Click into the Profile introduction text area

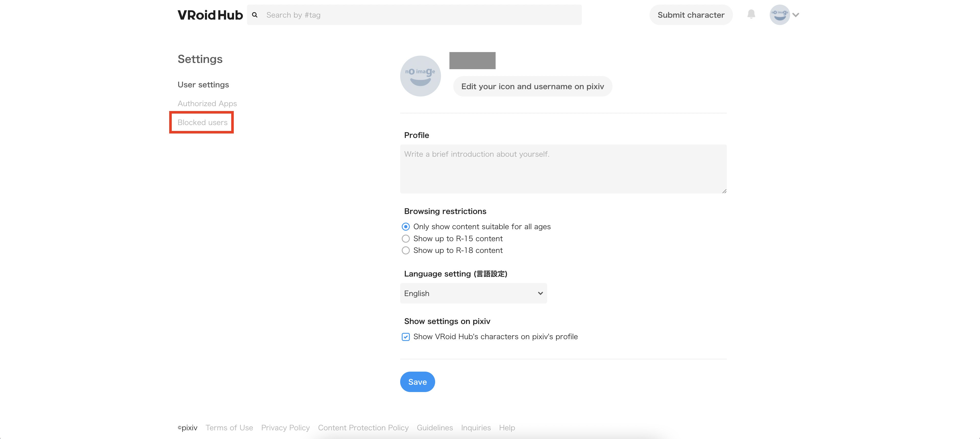coord(563,169)
